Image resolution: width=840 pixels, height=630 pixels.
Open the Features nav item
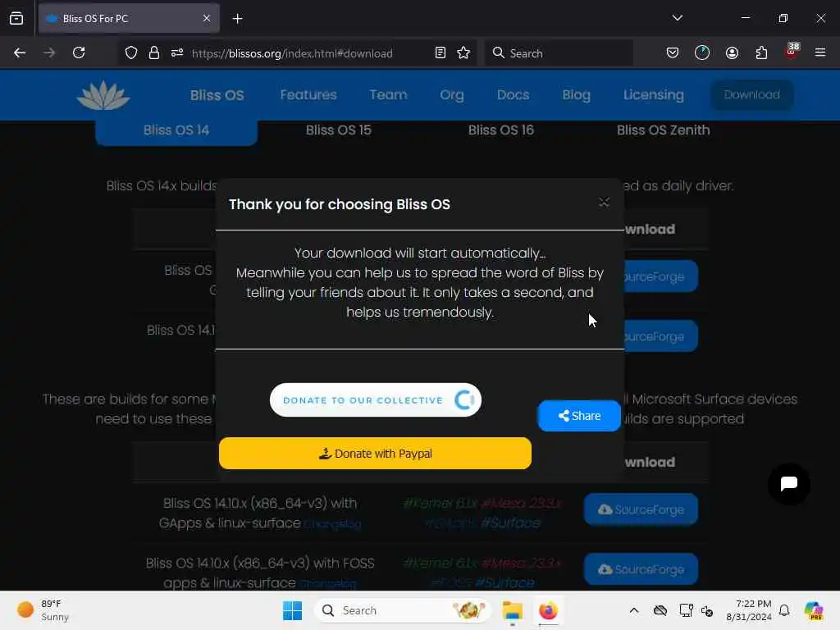[308, 95]
